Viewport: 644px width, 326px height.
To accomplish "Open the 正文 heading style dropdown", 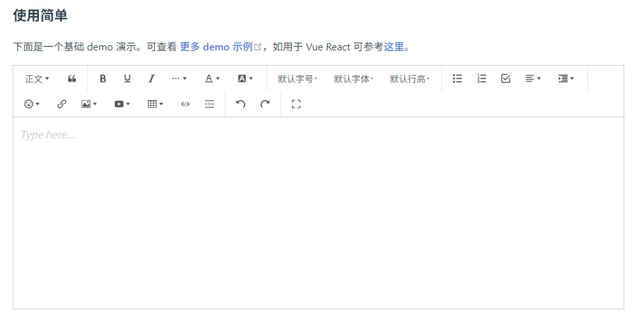I will pos(37,78).
